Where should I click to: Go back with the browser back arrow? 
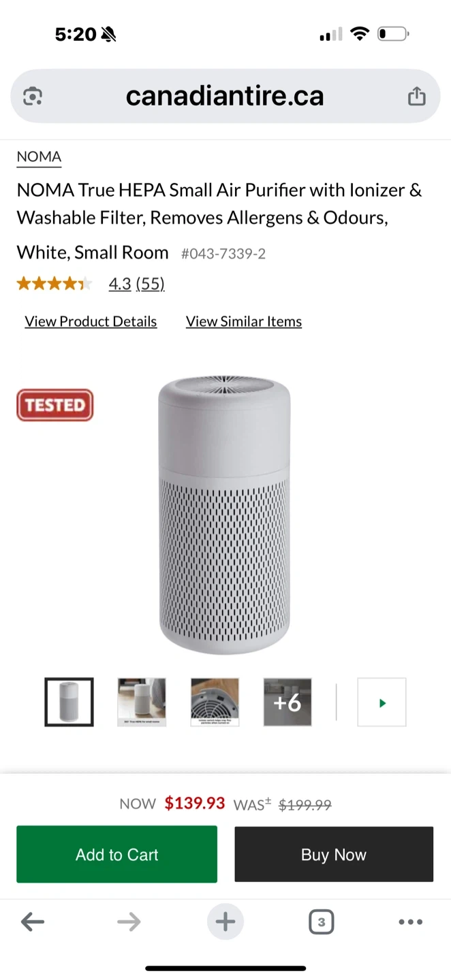[33, 922]
